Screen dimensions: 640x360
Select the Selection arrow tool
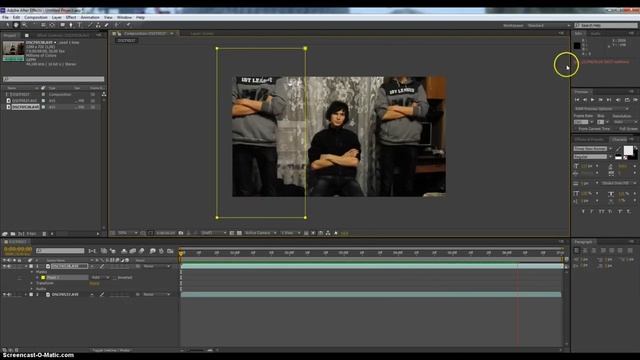(x=7, y=25)
